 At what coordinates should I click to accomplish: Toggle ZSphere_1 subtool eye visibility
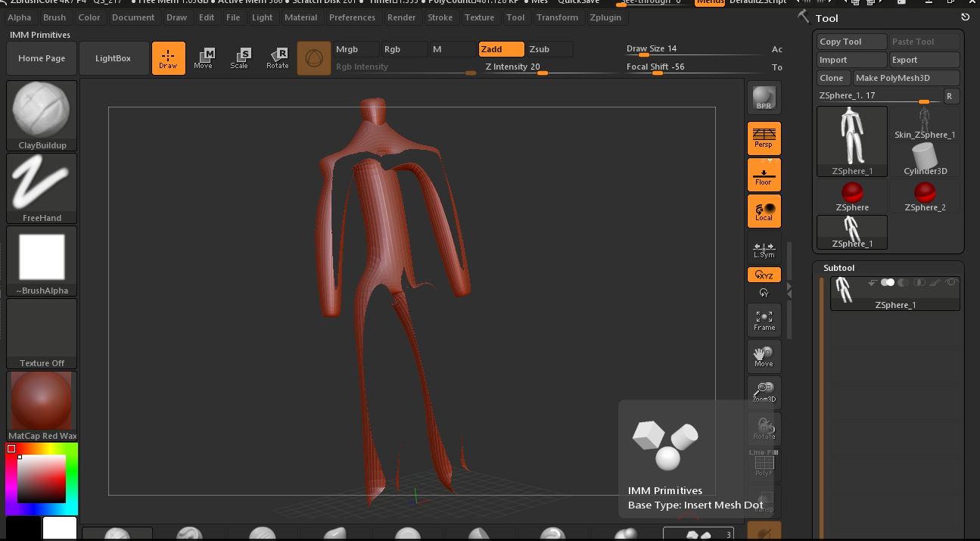click(951, 283)
